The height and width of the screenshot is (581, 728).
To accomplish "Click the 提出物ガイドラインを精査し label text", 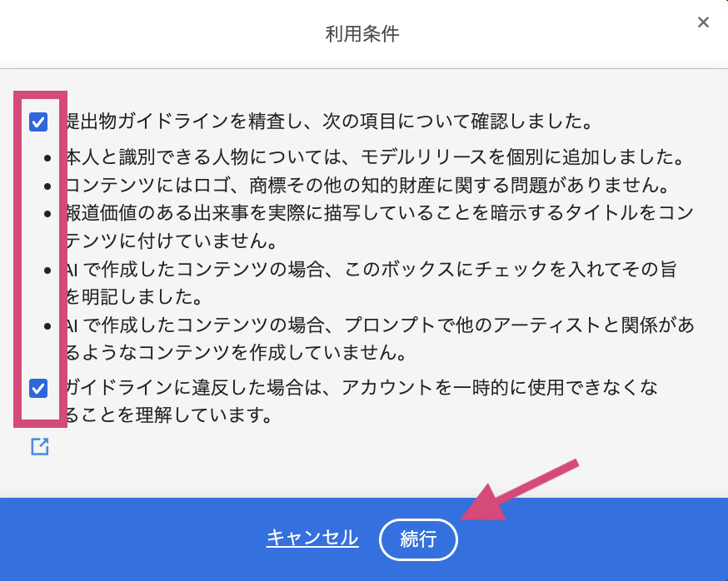I will (330, 122).
